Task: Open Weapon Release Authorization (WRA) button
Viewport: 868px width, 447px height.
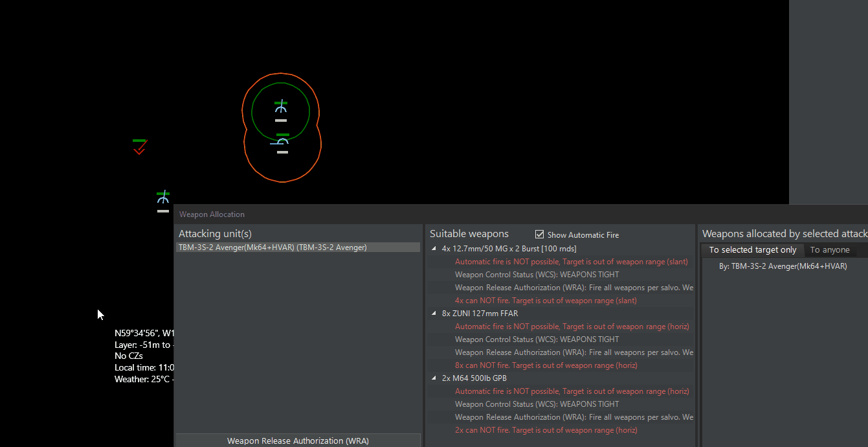Action: point(298,441)
